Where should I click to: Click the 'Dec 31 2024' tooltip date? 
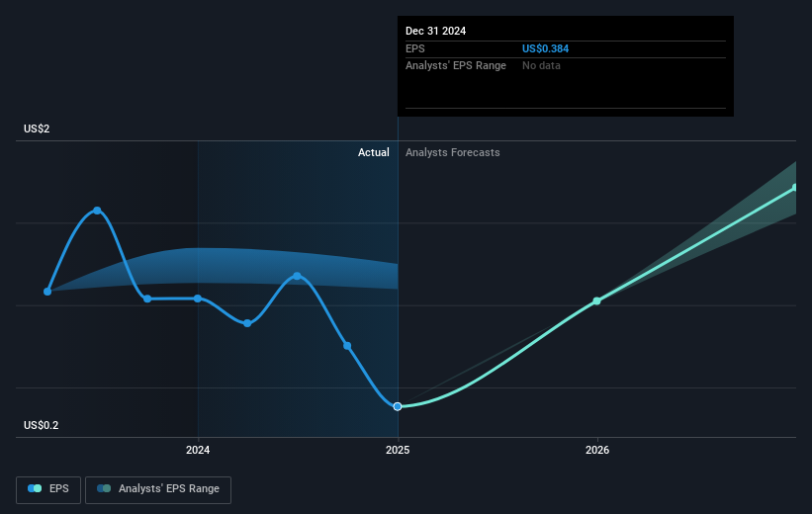pos(435,31)
